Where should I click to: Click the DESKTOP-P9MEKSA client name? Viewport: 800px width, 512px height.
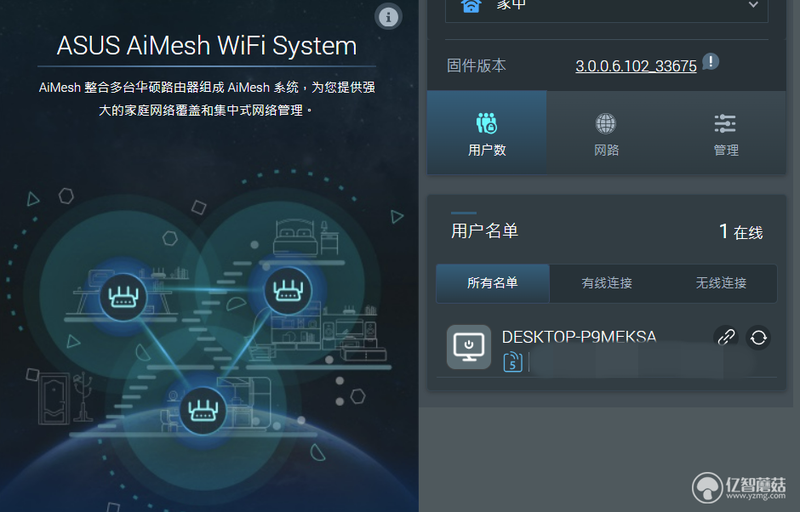pyautogui.click(x=579, y=337)
